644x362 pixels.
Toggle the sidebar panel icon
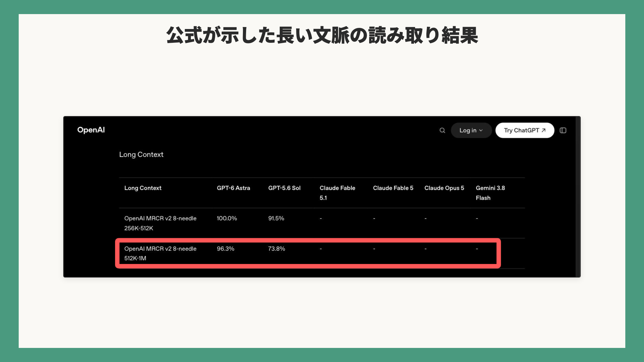pos(563,130)
